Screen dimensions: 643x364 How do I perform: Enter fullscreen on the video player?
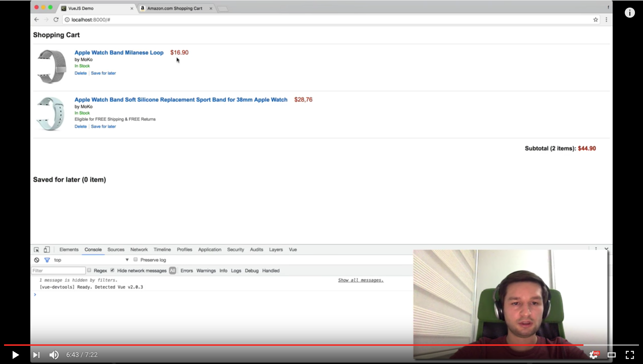pyautogui.click(x=630, y=355)
